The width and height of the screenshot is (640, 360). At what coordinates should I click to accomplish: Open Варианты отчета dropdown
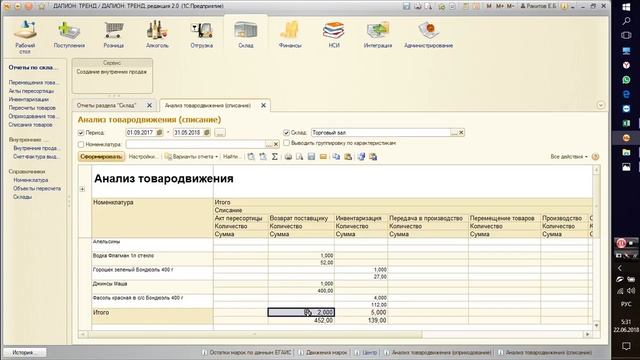(191, 157)
